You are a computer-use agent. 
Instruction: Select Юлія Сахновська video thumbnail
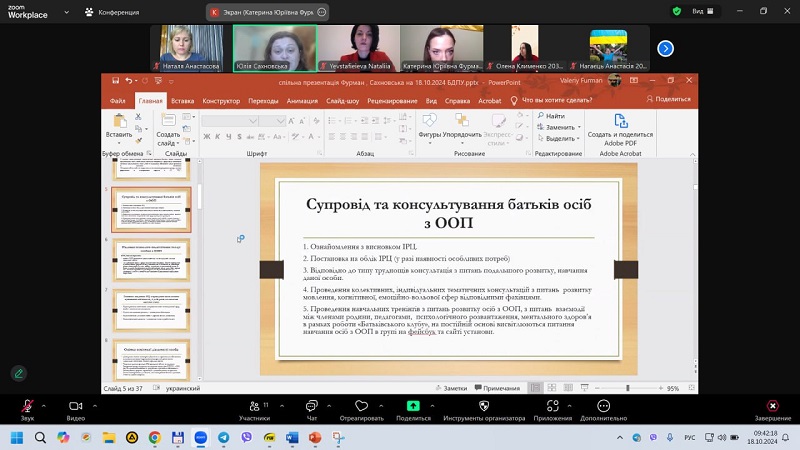(x=275, y=48)
